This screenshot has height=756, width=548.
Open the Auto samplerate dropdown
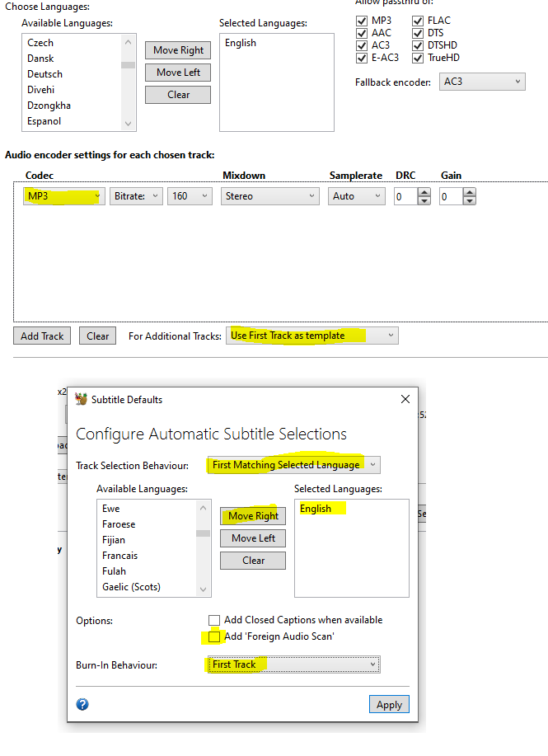tap(357, 196)
